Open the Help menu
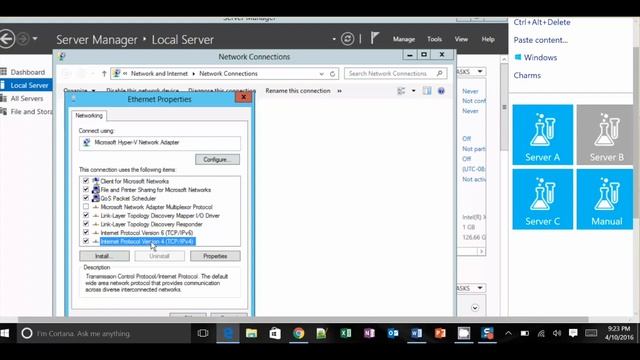Image resolution: width=640 pixels, height=360 pixels. 488,39
